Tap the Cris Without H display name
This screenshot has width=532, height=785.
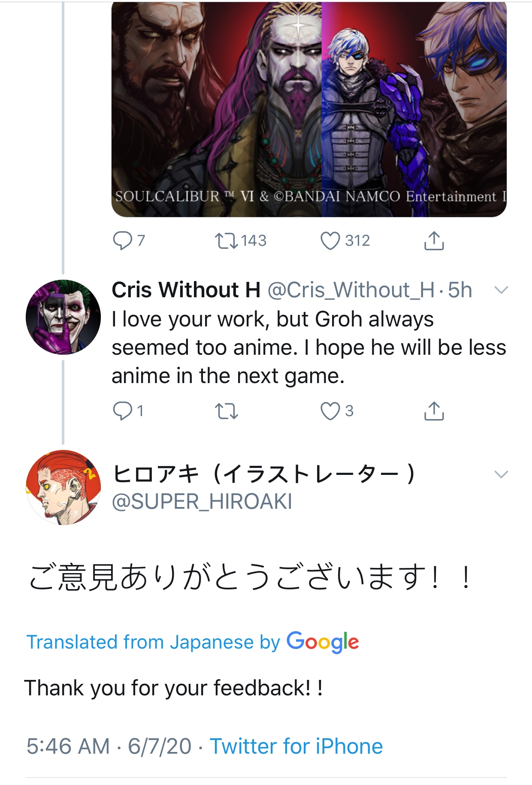point(186,290)
